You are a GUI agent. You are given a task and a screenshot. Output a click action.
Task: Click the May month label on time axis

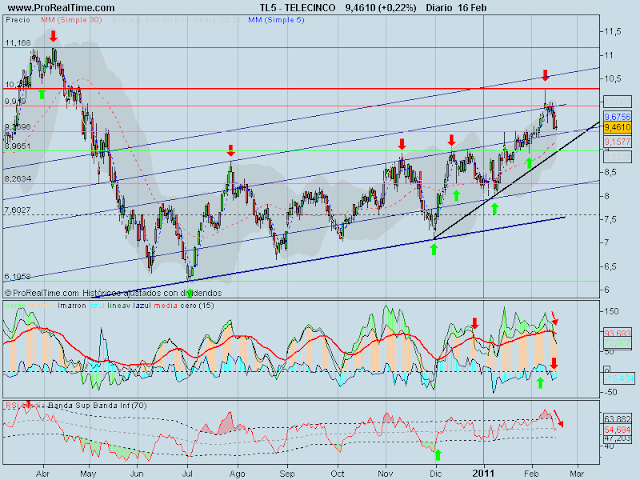(x=88, y=474)
